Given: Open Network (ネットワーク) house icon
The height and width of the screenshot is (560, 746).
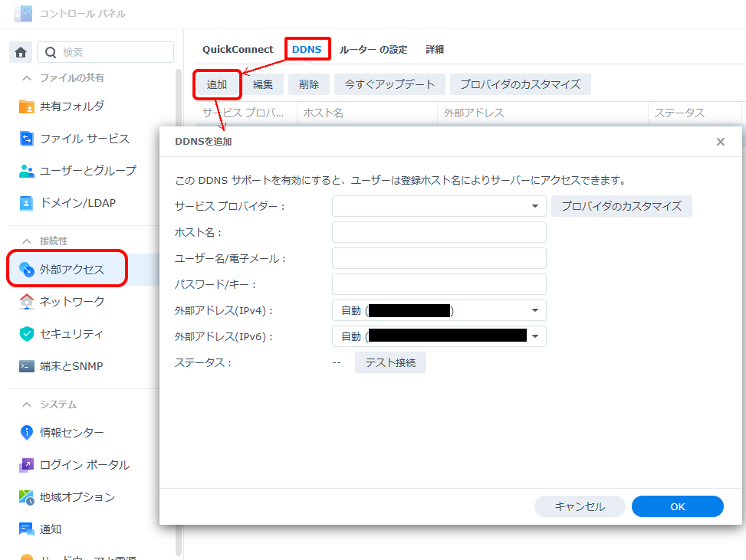Looking at the screenshot, I should pos(27,302).
